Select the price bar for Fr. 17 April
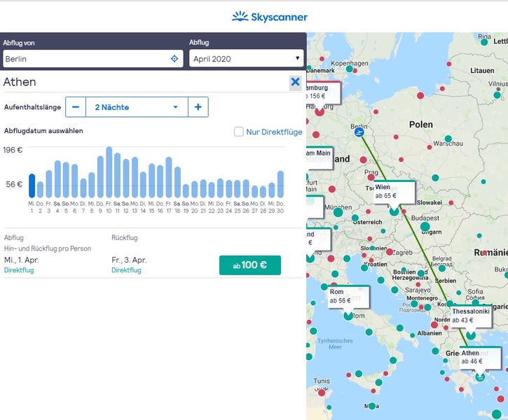The image size is (508, 420). 169,177
